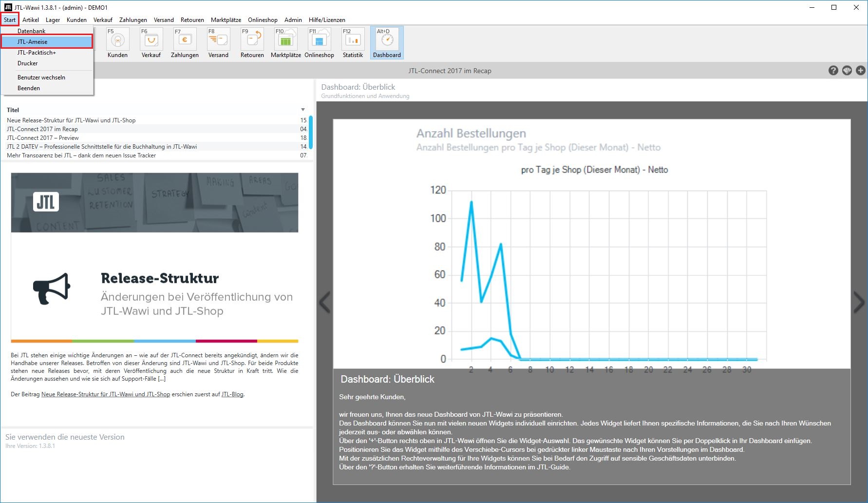868x503 pixels.
Task: Go to previous dashboard slide arrow
Action: point(325,302)
